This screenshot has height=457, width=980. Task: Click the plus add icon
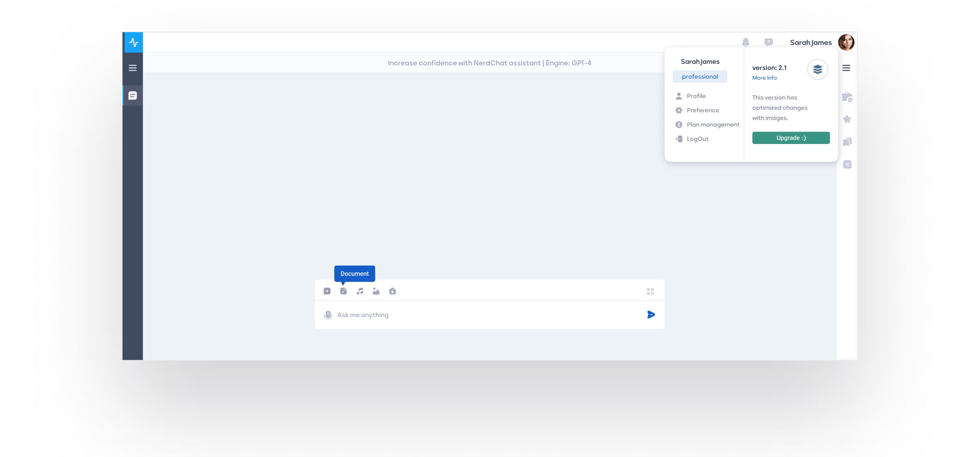point(327,291)
